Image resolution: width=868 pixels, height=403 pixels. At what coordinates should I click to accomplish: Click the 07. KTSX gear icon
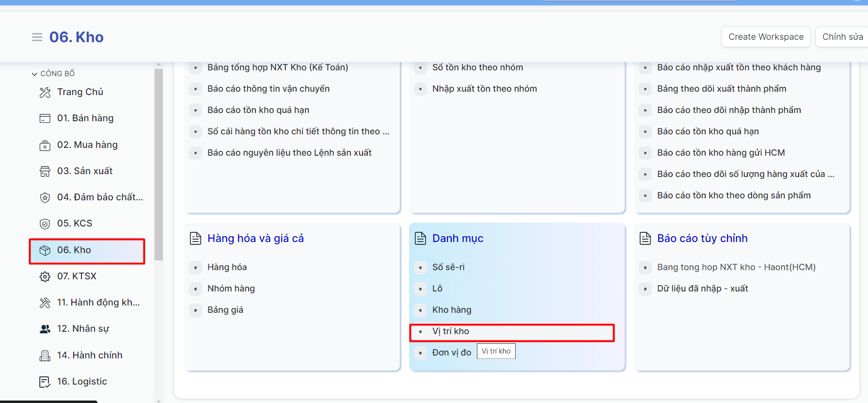pos(45,276)
